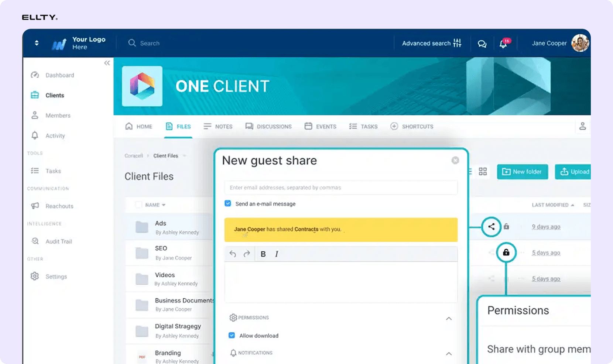The width and height of the screenshot is (613, 364).
Task: Open the Reachouts sidebar item
Action: tap(52, 206)
